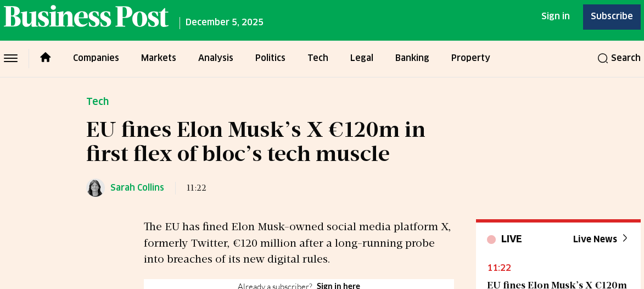Open the Legal section
Screen dimensions: 644x289
362,58
